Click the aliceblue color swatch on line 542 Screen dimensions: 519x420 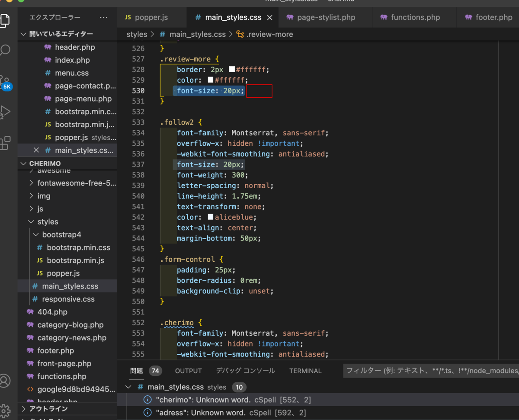coord(211,217)
